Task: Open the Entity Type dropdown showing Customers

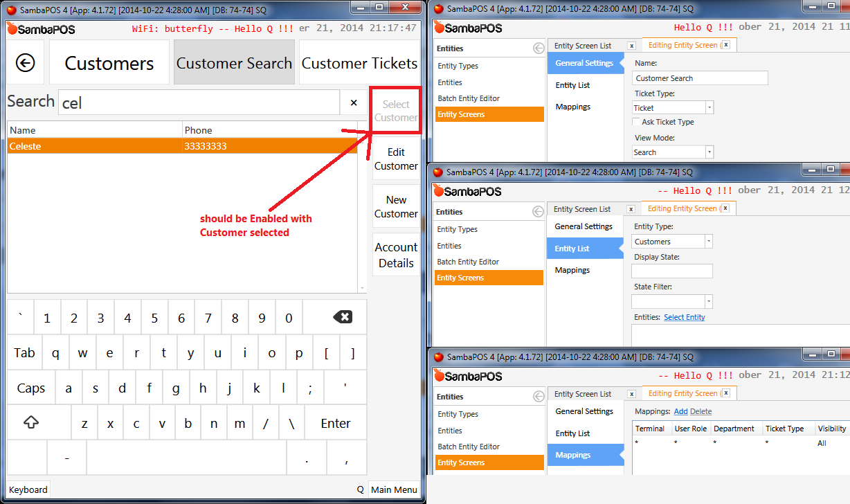Action: click(709, 242)
